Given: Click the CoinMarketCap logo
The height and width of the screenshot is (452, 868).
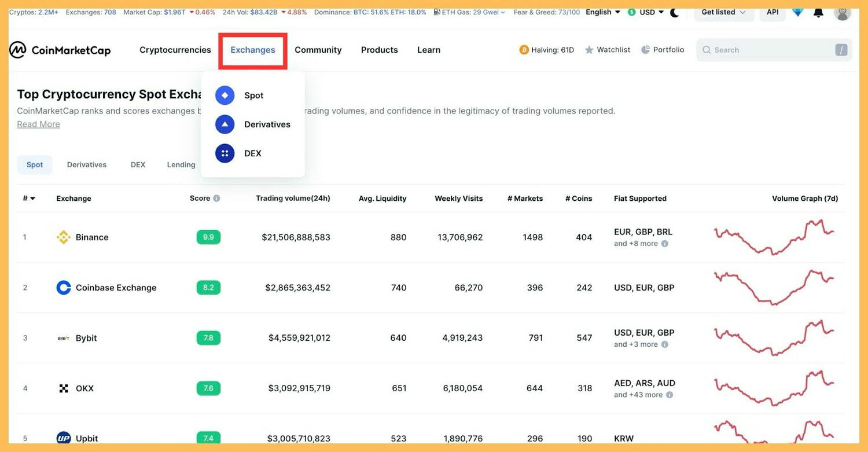Looking at the screenshot, I should pyautogui.click(x=60, y=50).
